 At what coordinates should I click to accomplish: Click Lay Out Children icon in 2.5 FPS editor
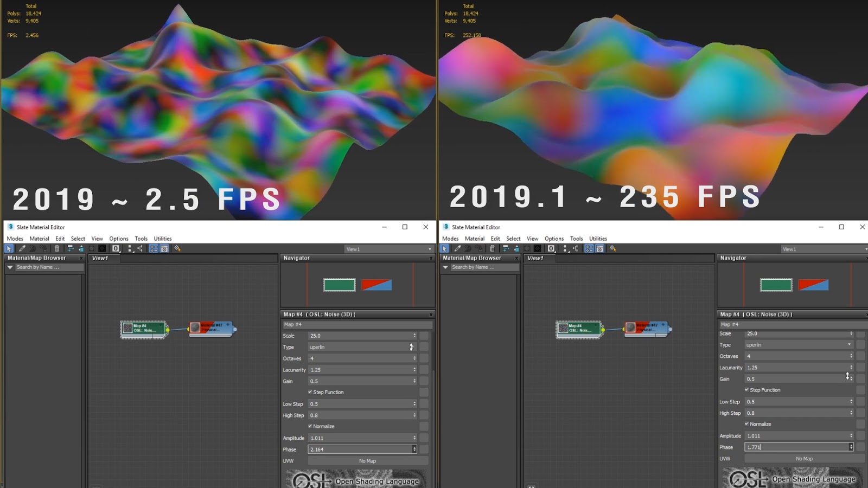[140, 248]
